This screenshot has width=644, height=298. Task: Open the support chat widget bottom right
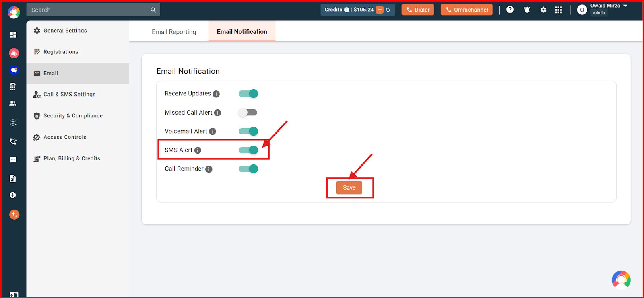point(621,280)
